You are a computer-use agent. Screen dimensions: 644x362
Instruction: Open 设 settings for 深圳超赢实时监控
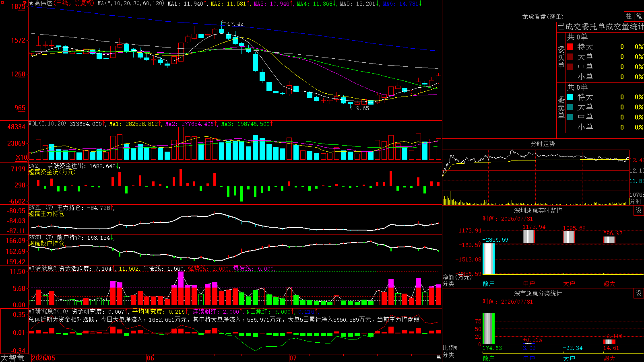point(639,210)
